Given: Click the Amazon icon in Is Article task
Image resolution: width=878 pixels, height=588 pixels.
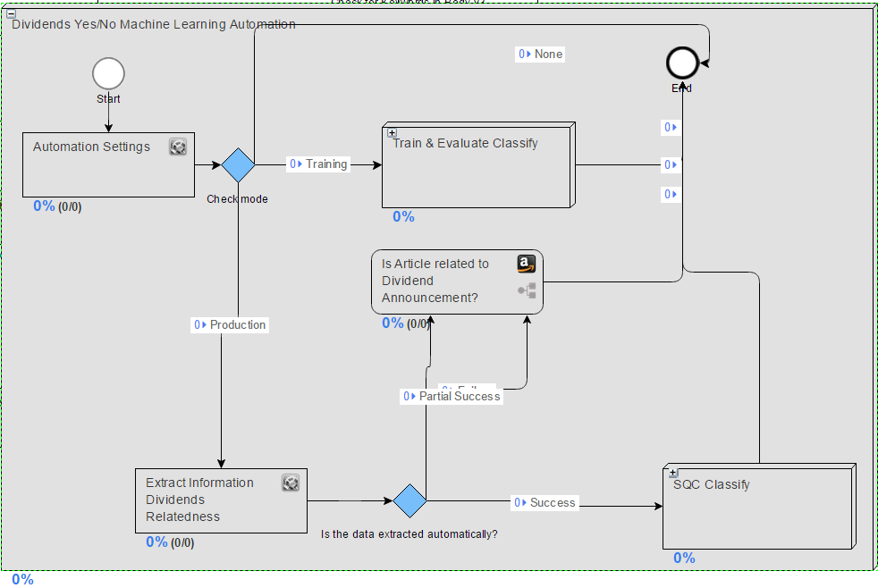Looking at the screenshot, I should click(x=527, y=264).
